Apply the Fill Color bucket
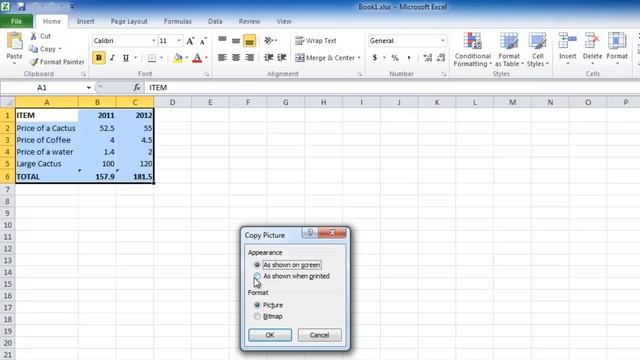This screenshot has width=640, height=360. pos(178,58)
